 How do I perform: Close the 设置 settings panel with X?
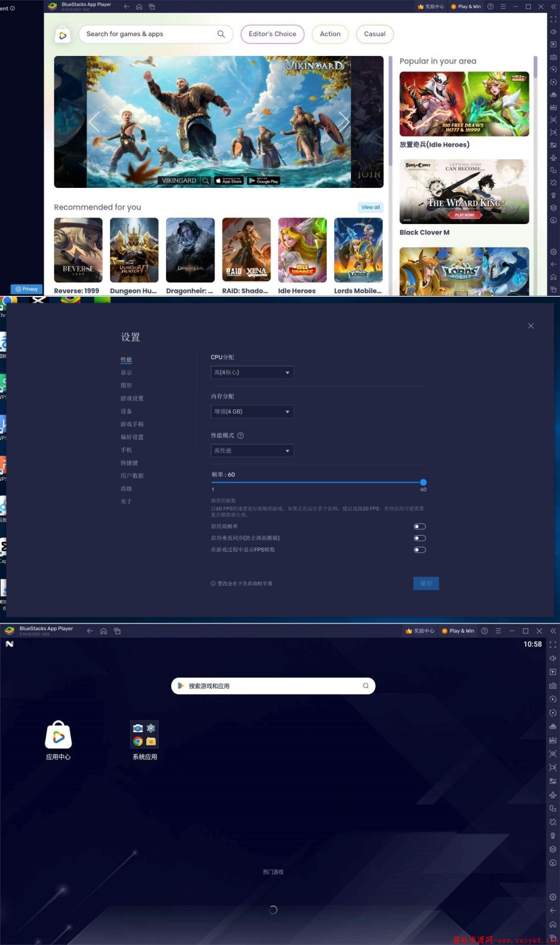(531, 326)
